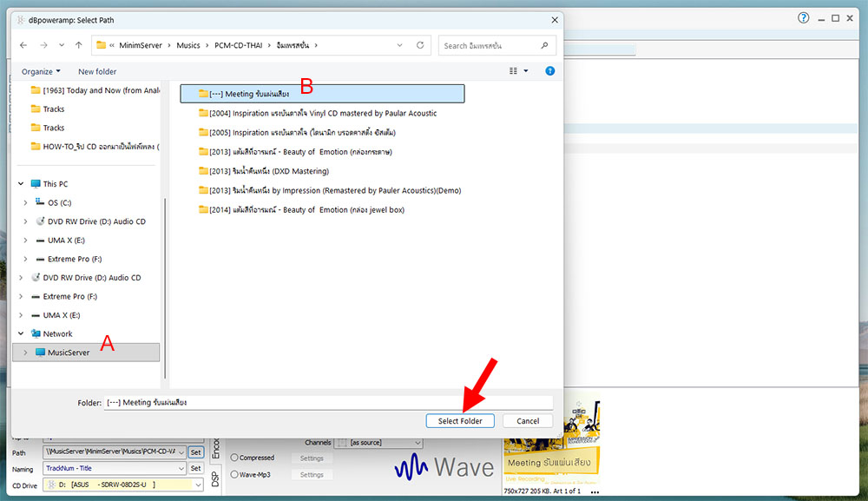Viewport: 868px width, 501px height.
Task: Refresh the current folder listing
Action: click(420, 45)
